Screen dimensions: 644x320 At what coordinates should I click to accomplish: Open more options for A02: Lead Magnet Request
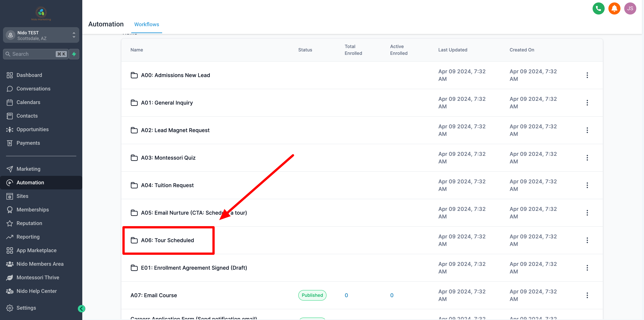pos(587,130)
